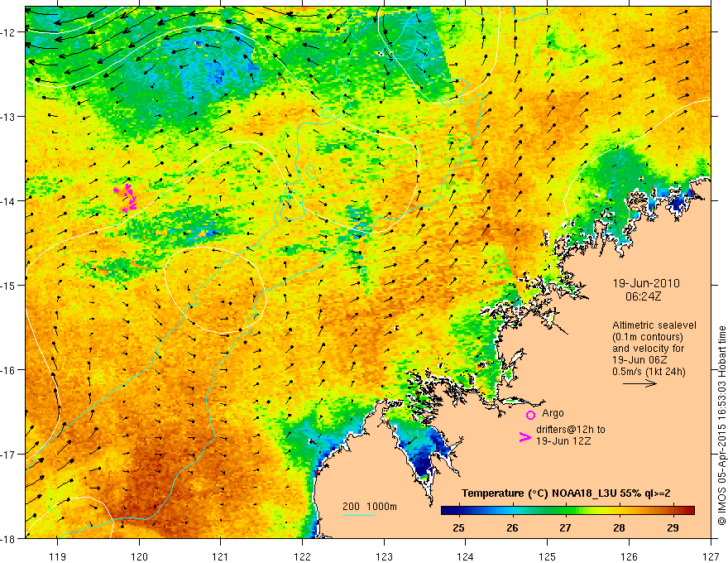Click the longitude axis label 123
Screen dimensions: 728x563
[384, 556]
